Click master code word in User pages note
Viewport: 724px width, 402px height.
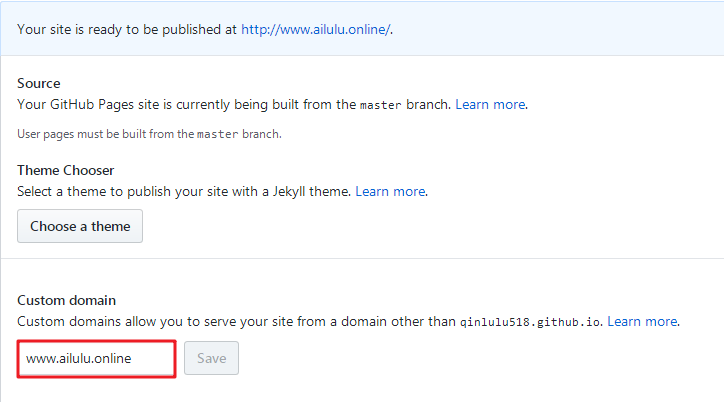pyautogui.click(x=217, y=134)
